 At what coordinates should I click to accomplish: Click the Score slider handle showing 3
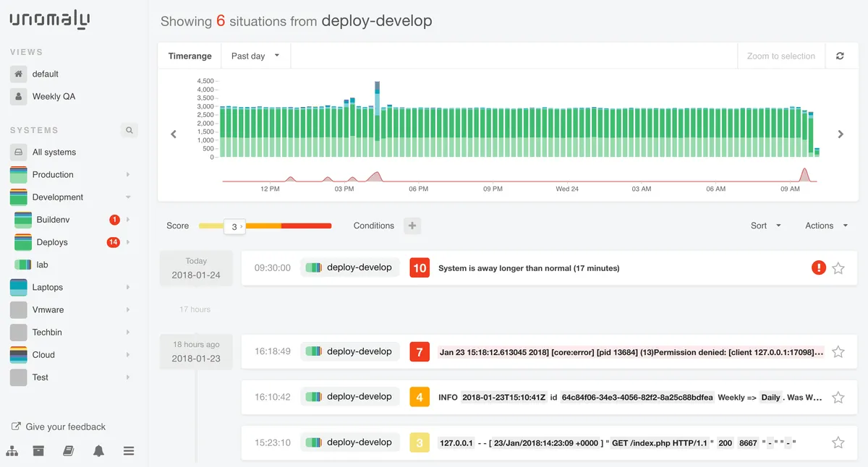click(234, 226)
